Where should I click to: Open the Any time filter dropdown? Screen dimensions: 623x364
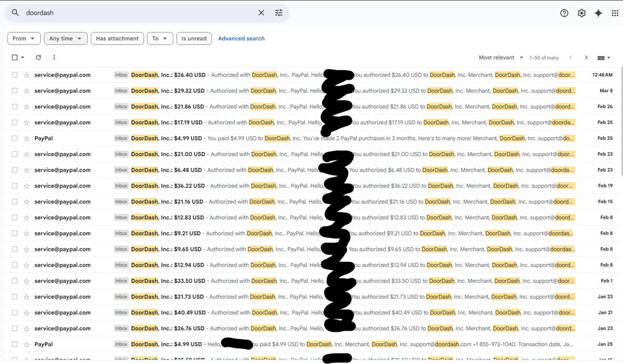coord(65,38)
